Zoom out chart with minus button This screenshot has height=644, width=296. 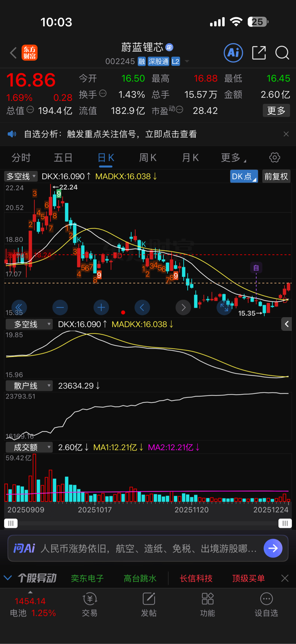[60, 308]
